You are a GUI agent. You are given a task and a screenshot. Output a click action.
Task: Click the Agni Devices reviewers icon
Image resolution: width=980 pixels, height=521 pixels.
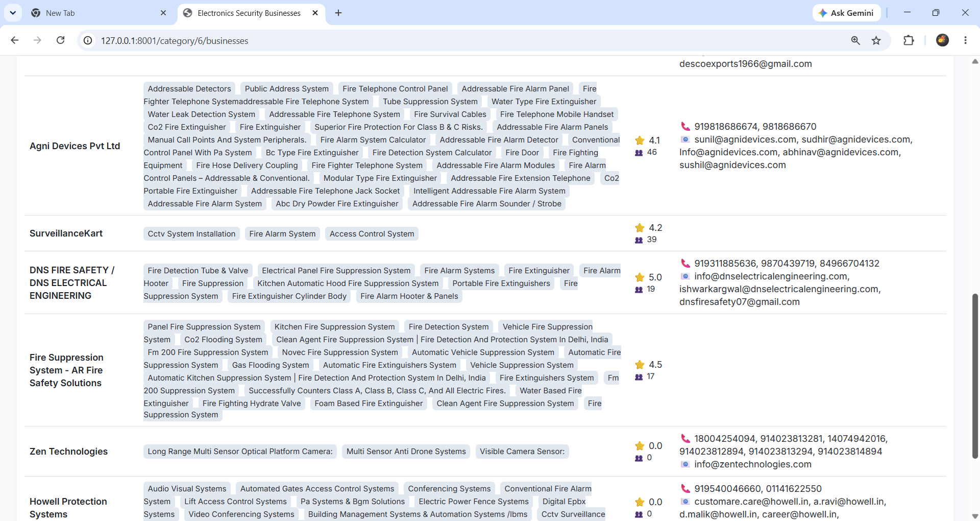click(639, 153)
